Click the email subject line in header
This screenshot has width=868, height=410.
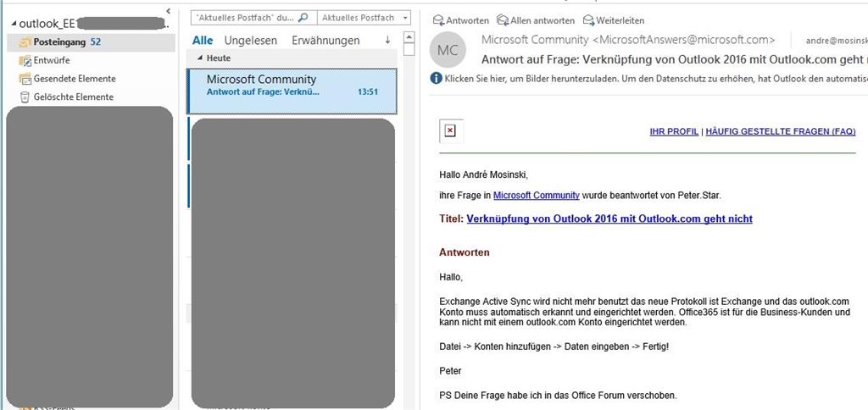click(x=674, y=59)
